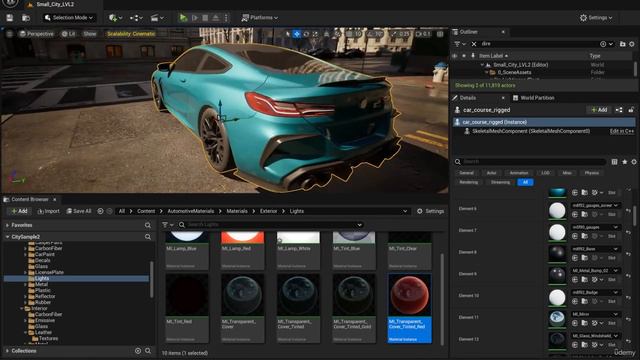
Task: Collapse the 0_SceneAssets folder
Action: 487,72
